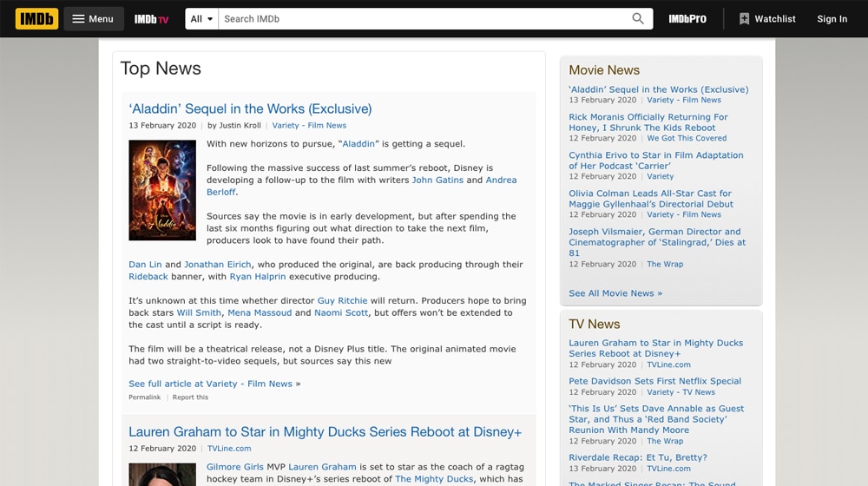
Task: Open Dan Lin link
Action: [145, 265]
